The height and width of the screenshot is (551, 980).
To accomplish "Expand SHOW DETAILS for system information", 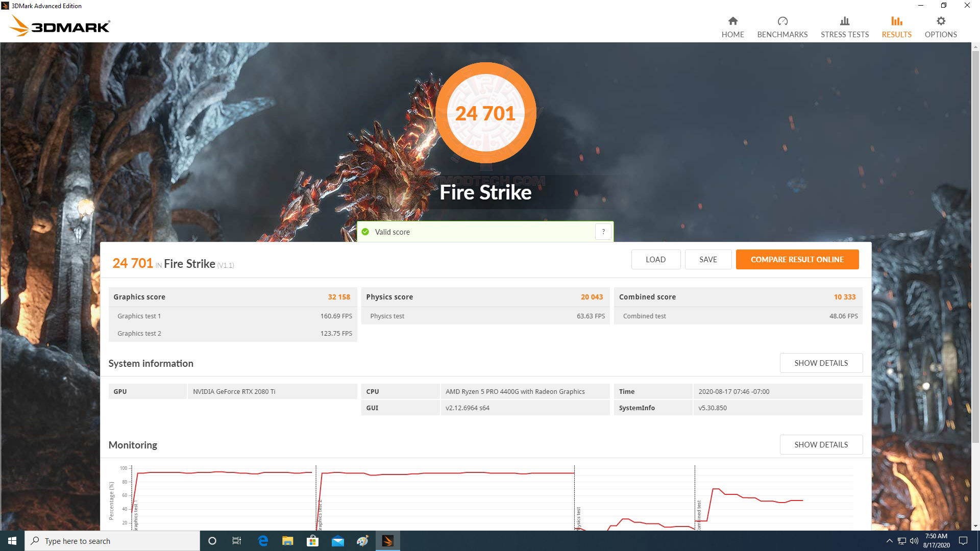I will tap(820, 363).
